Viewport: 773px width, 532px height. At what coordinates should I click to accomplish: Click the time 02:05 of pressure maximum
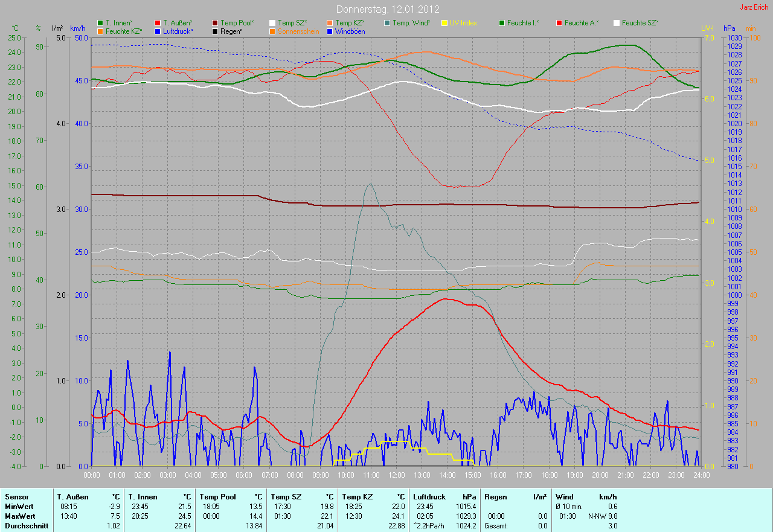click(x=425, y=516)
